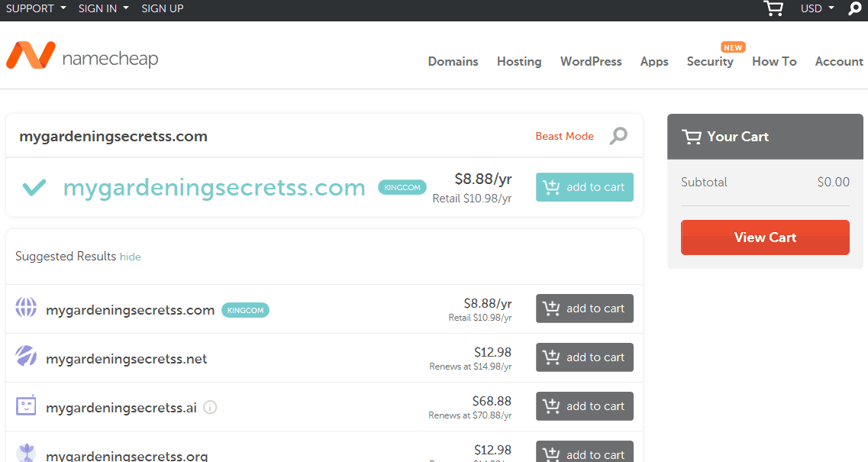Click the info icon next to mygardeningsecretss.ai
Image resolution: width=868 pixels, height=462 pixels.
pos(210,407)
